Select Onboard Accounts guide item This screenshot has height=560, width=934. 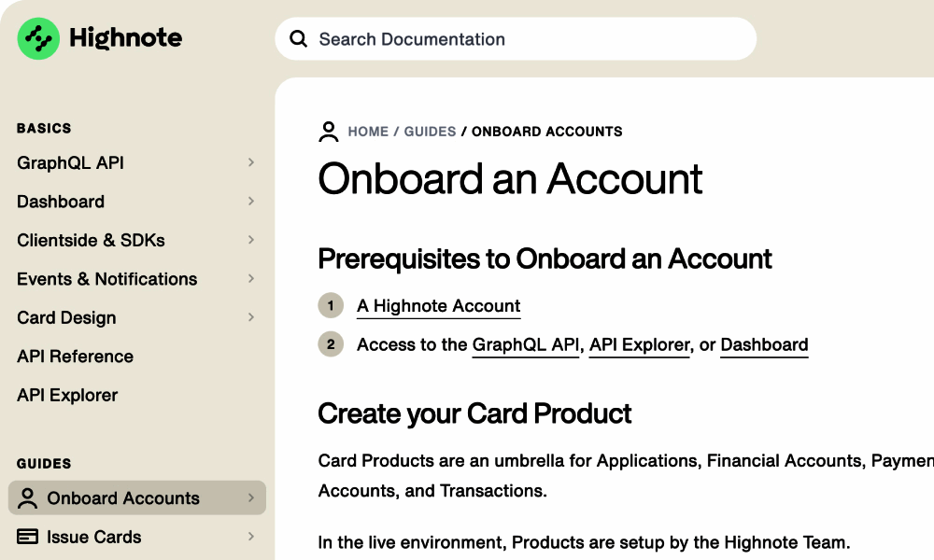point(123,498)
